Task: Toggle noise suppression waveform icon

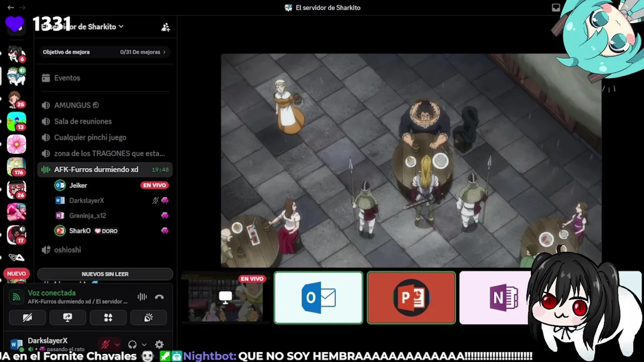Action: click(x=142, y=297)
